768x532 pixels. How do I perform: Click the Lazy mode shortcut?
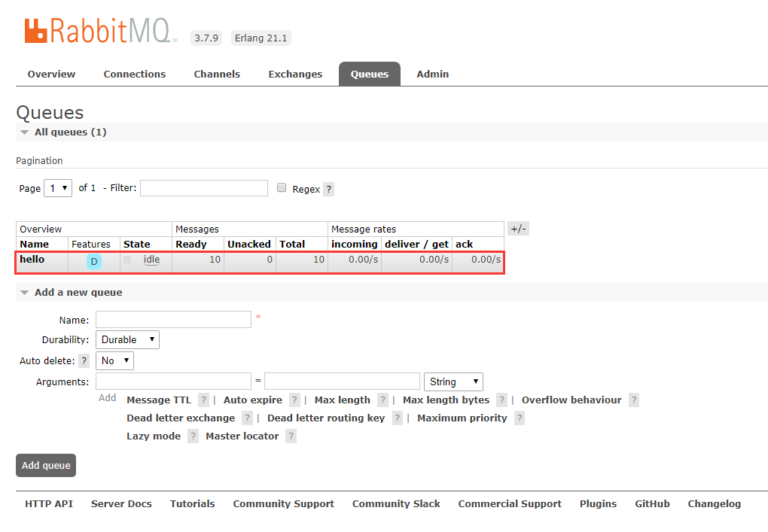(x=154, y=436)
